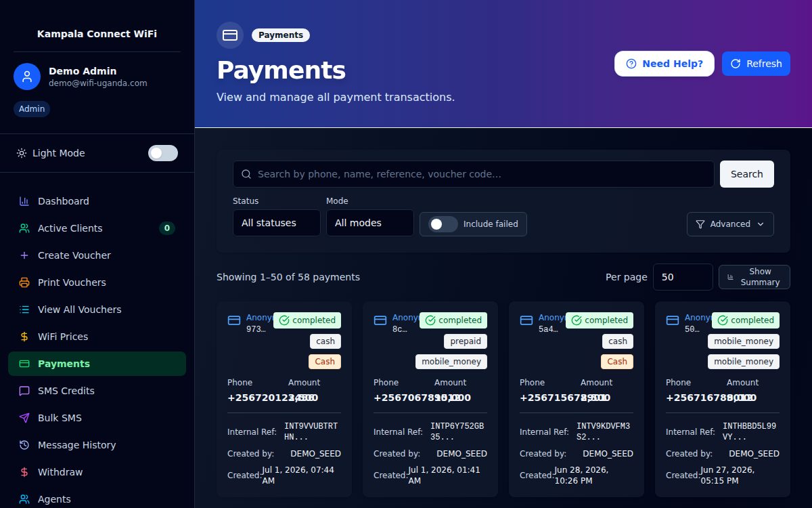812x508 pixels.
Task: Click the funnel filter icon on Advanced
Action: coord(700,224)
